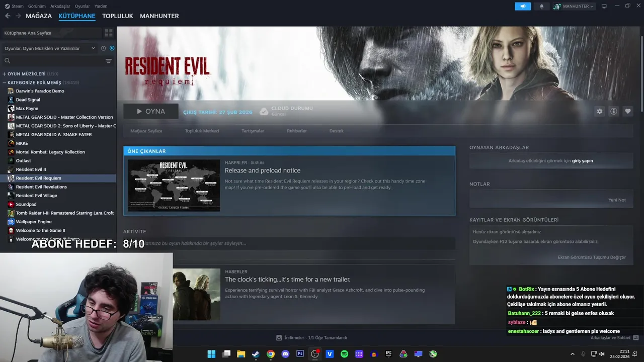Open the Görünüm menu
This screenshot has width=644, height=362.
coord(37,6)
